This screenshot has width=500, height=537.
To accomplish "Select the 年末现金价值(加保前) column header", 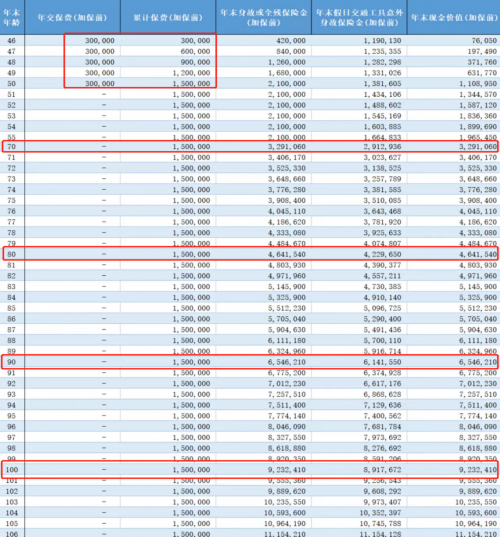I will (x=454, y=17).
